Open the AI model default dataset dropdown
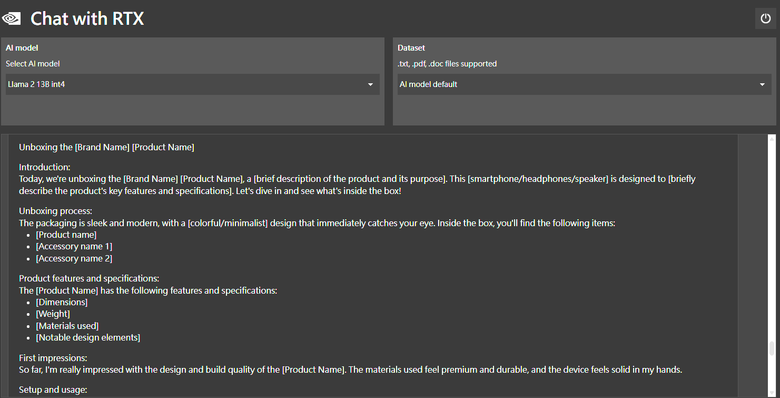 pos(585,85)
